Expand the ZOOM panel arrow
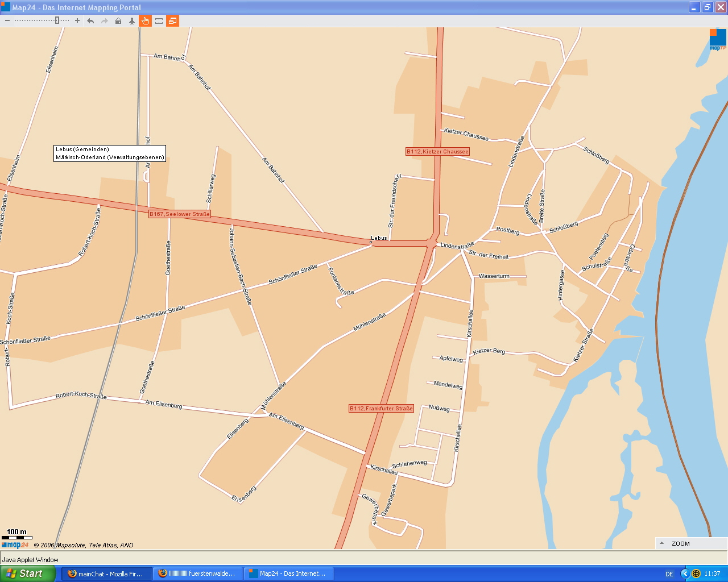The height and width of the screenshot is (582, 728). [662, 543]
